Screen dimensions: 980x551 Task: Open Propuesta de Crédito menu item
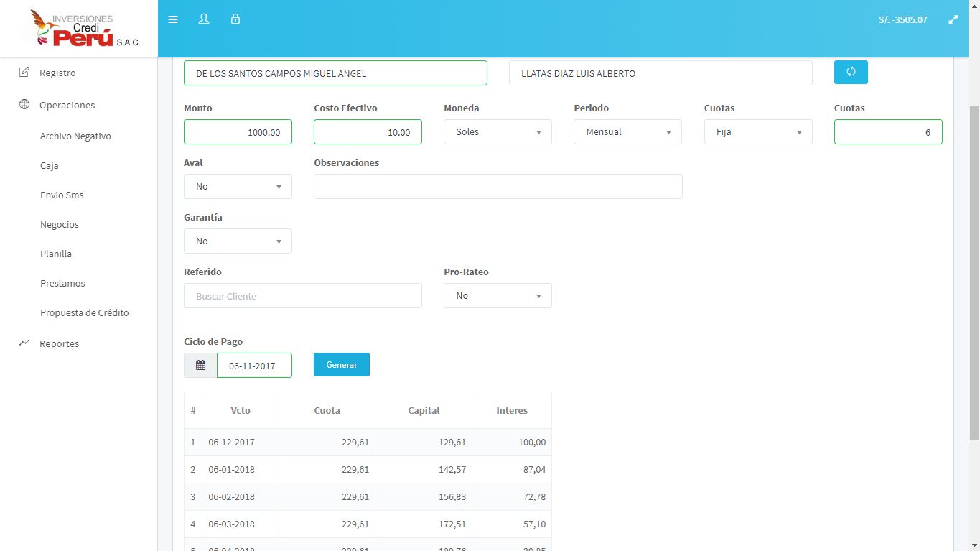tap(85, 312)
